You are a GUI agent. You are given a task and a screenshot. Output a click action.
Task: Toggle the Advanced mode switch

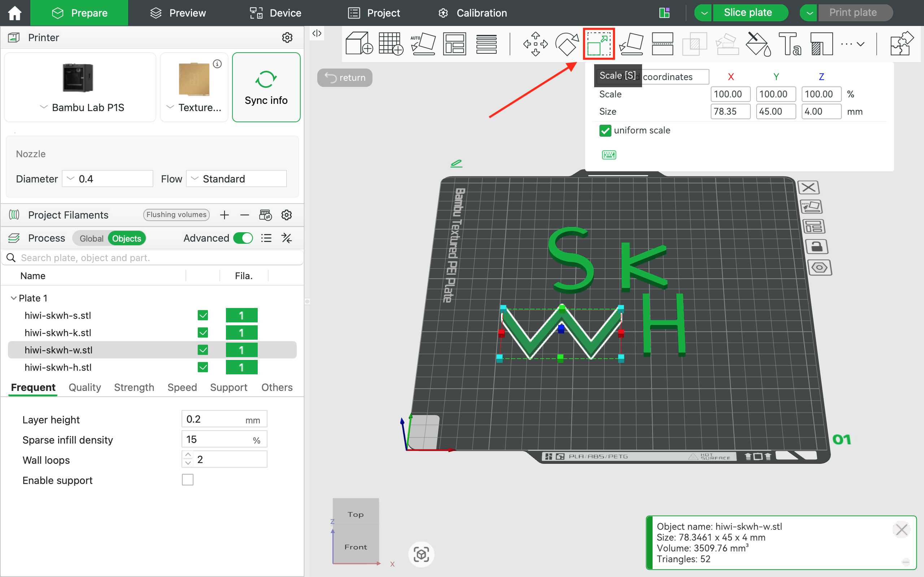[x=243, y=238]
